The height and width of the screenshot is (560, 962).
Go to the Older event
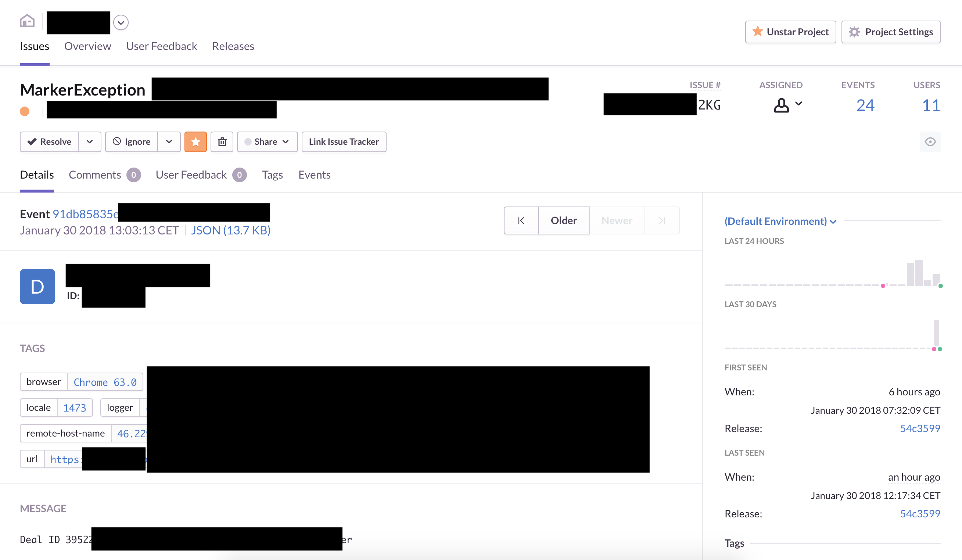(x=564, y=220)
